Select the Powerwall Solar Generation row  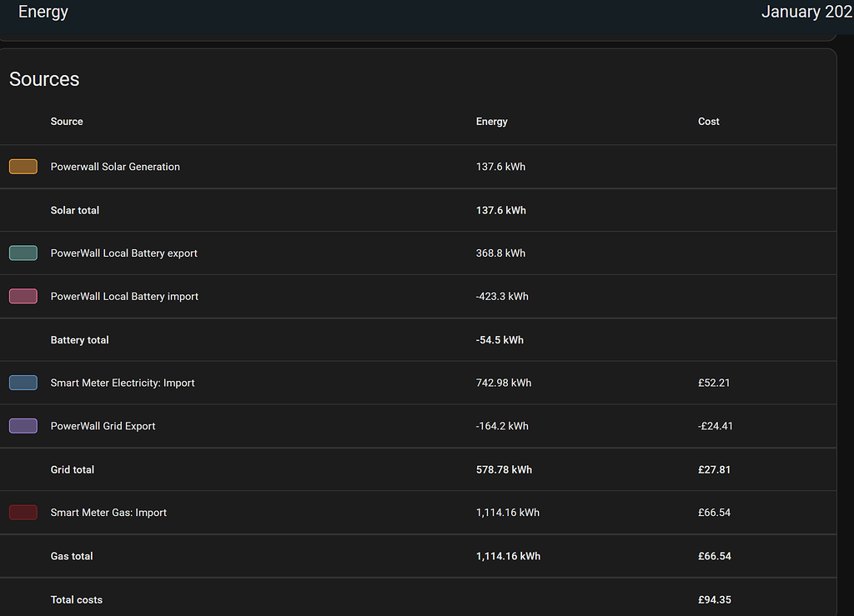tap(115, 166)
